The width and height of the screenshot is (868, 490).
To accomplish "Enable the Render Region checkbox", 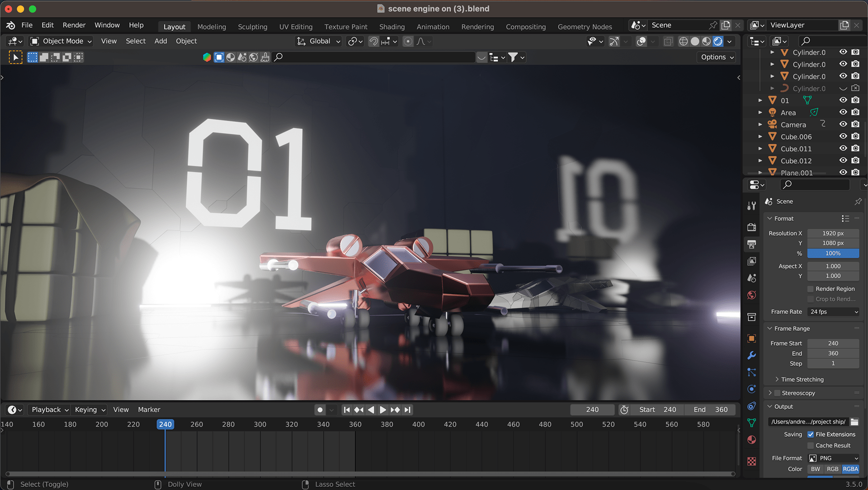I will coord(811,289).
